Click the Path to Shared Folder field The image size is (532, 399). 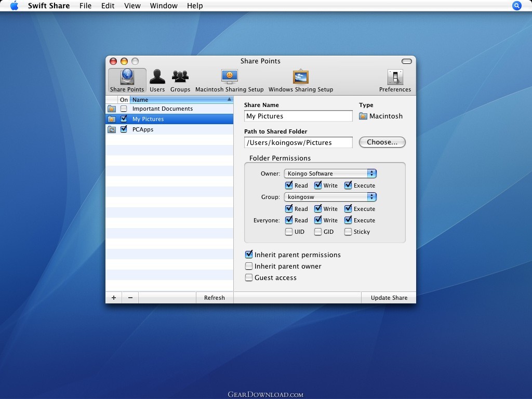[x=298, y=142]
